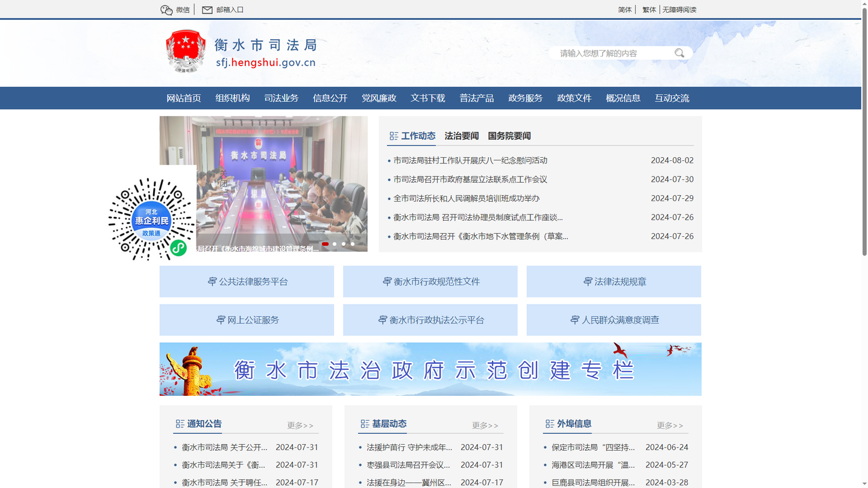Click date 2024-08-02 in news list
Viewport: 868px width, 488px height.
(672, 160)
